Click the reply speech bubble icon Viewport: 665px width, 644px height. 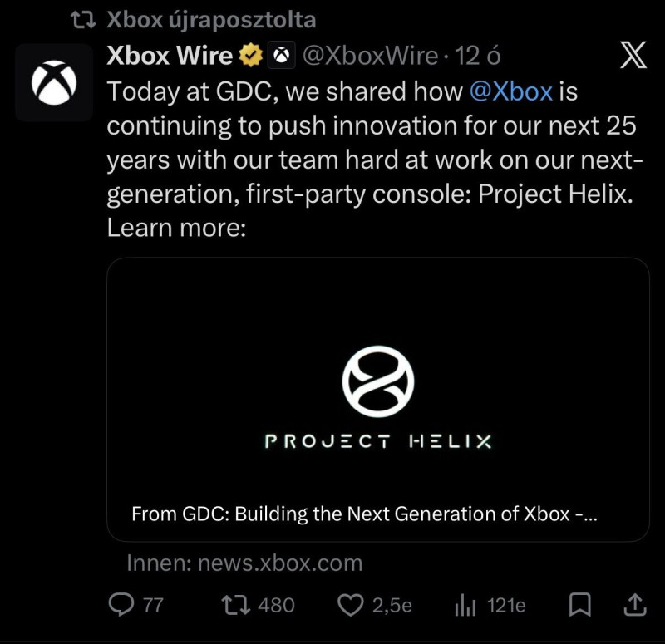click(x=121, y=606)
